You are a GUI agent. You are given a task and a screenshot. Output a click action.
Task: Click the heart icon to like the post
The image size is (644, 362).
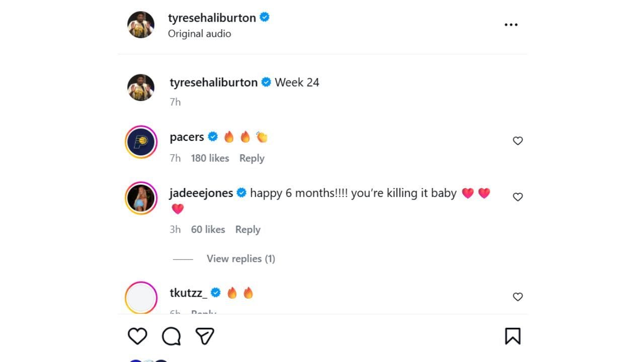coord(137,335)
